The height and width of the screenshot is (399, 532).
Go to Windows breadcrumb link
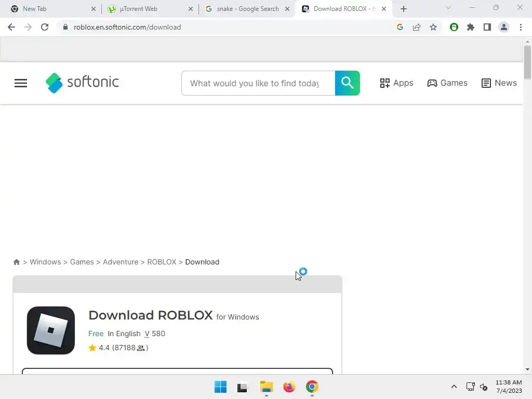(x=46, y=262)
